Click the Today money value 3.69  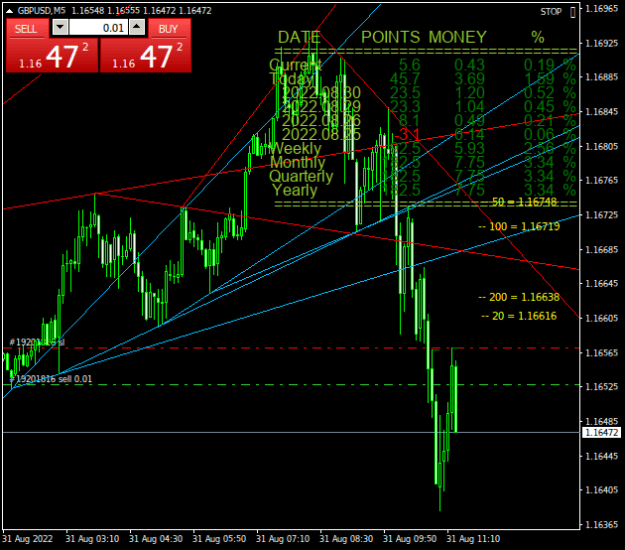(470, 79)
